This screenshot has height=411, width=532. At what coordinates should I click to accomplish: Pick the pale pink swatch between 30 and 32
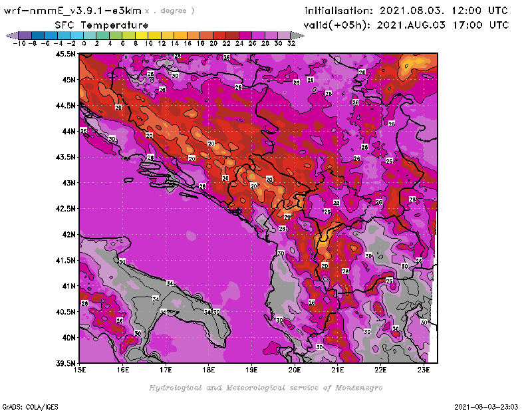284,35
